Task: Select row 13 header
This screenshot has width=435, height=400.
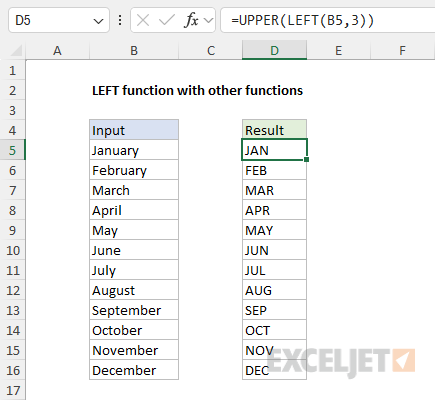Action: pyautogui.click(x=13, y=310)
